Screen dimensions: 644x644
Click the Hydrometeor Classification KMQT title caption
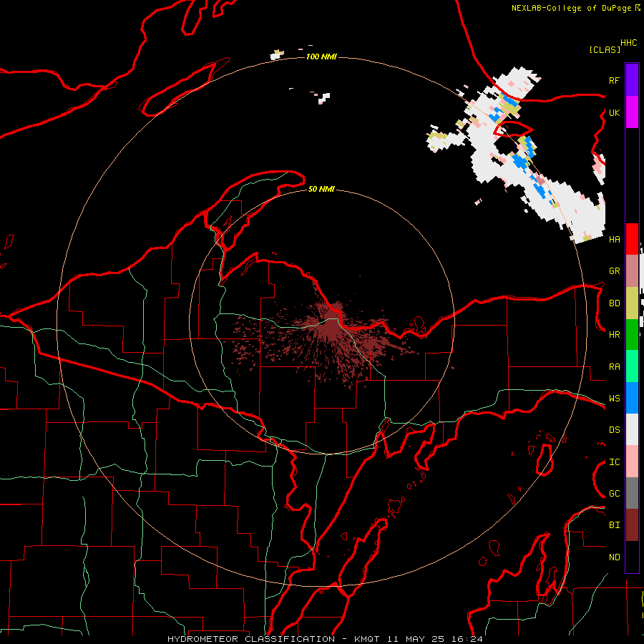(x=325, y=639)
